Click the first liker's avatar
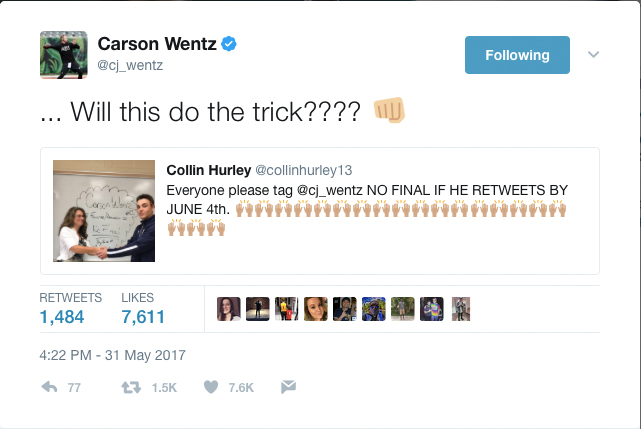Viewport: 641px width, 429px height. [x=229, y=309]
